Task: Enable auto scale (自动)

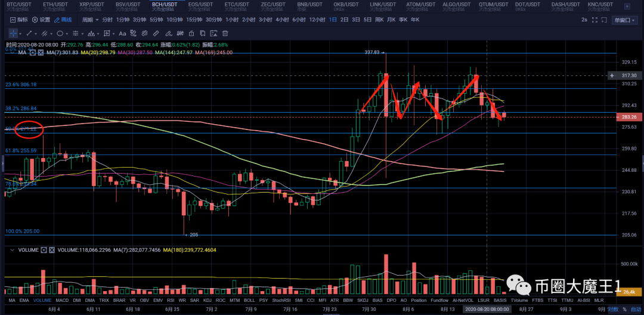Action: tap(635, 309)
